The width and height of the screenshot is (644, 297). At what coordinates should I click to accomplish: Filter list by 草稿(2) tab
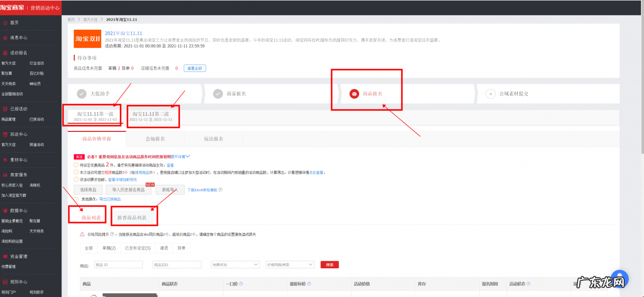tap(109, 248)
